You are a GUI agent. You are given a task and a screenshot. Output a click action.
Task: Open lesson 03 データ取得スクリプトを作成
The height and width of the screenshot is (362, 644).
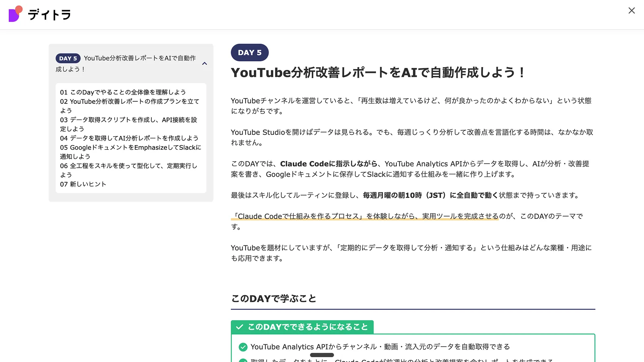[x=129, y=124]
